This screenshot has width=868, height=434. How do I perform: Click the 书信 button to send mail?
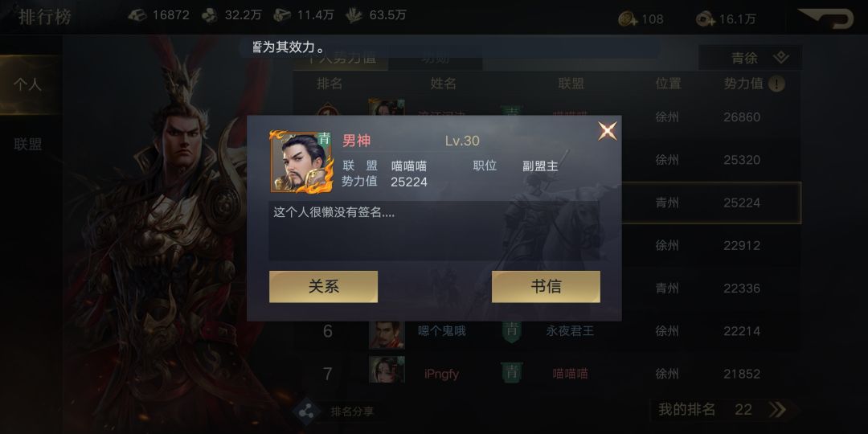(546, 287)
